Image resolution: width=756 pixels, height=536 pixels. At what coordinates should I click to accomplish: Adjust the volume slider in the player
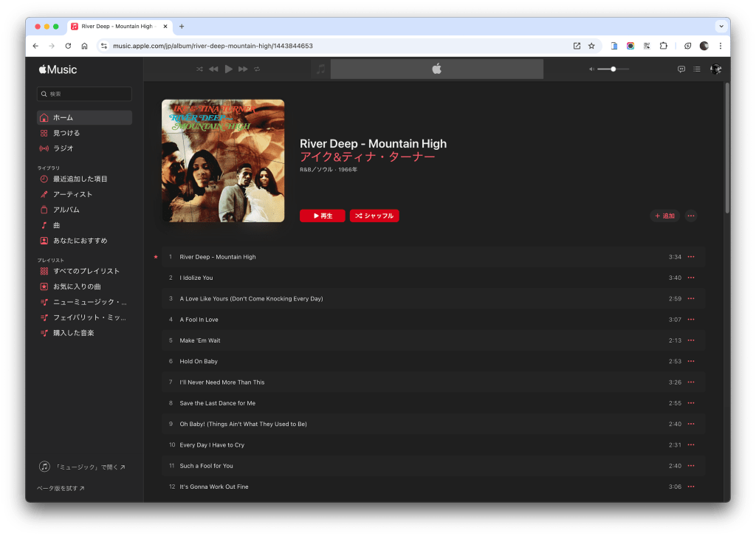pos(613,69)
